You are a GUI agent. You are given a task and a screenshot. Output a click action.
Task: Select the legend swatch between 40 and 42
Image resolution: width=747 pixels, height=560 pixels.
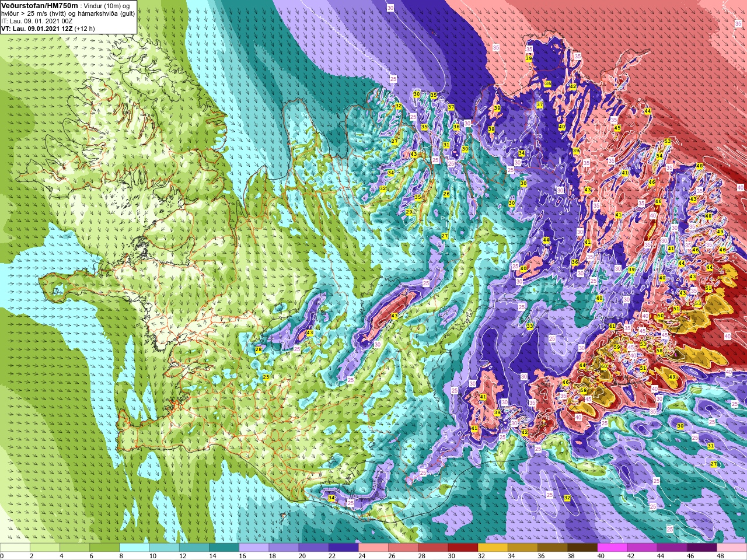(x=612, y=548)
